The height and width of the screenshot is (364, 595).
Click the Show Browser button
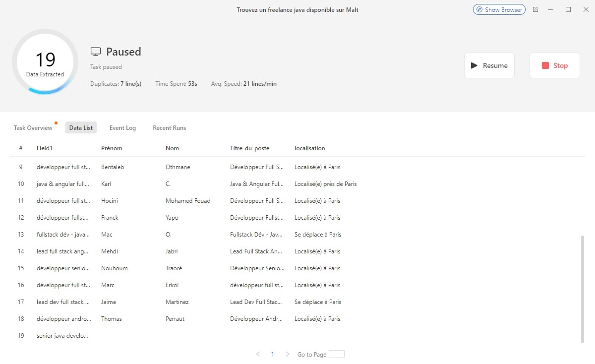click(499, 9)
